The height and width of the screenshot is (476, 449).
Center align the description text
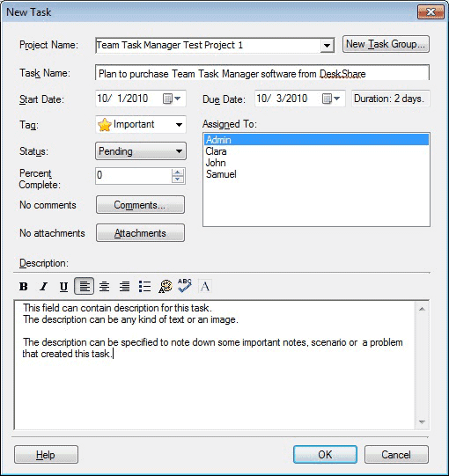pos(104,286)
